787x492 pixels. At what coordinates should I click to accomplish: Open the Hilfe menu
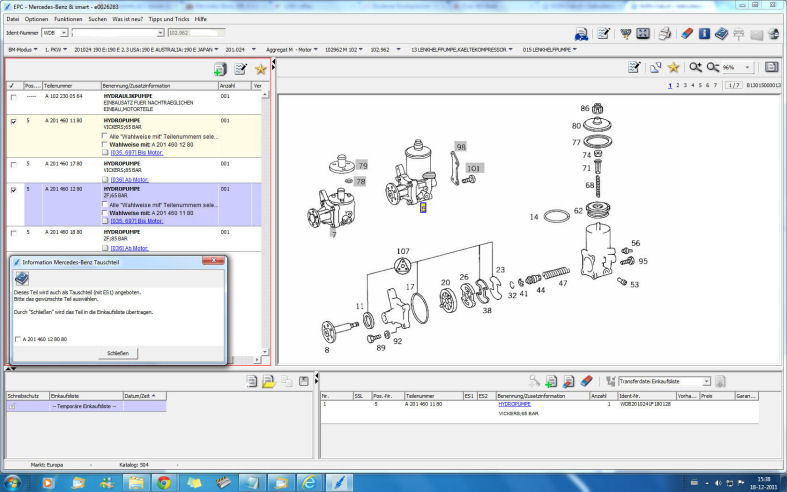click(201, 19)
